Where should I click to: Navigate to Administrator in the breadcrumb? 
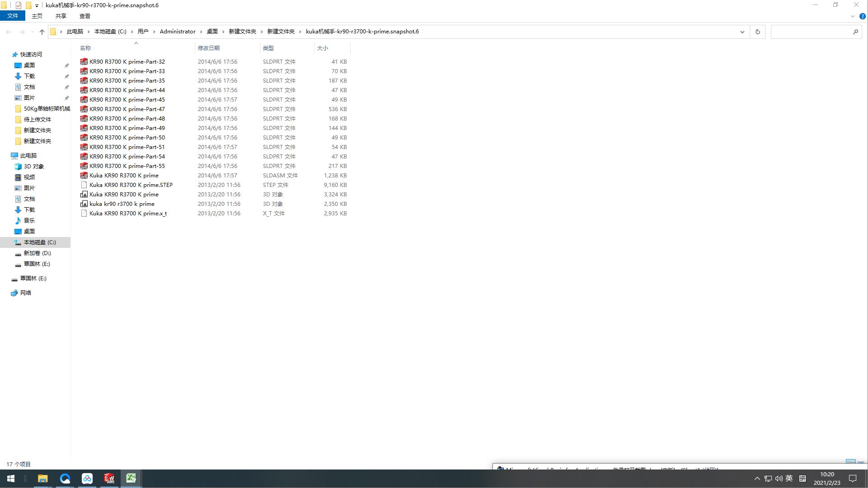(178, 32)
